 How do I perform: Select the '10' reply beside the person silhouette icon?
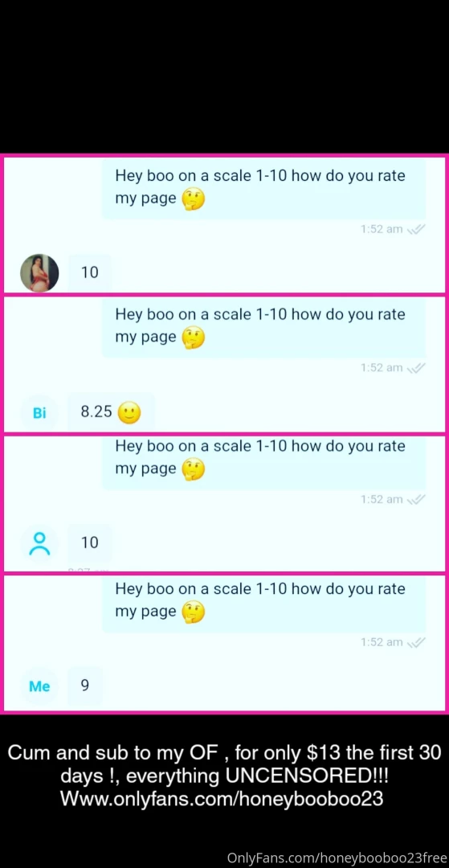coord(90,542)
